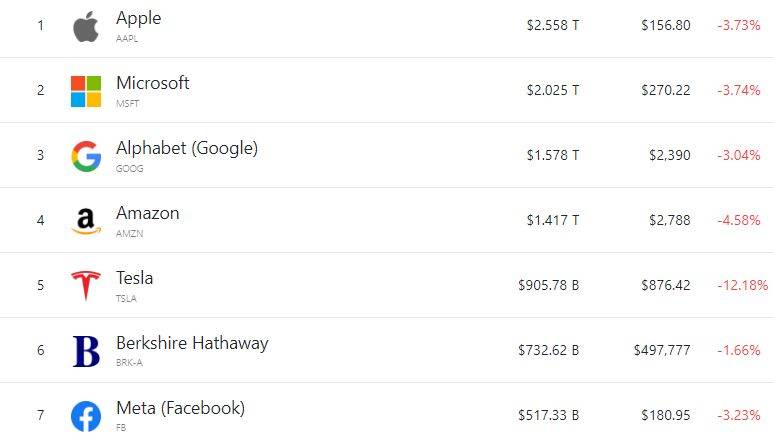This screenshot has width=773, height=441.
Task: Click the Apple logo icon
Action: 86,26
